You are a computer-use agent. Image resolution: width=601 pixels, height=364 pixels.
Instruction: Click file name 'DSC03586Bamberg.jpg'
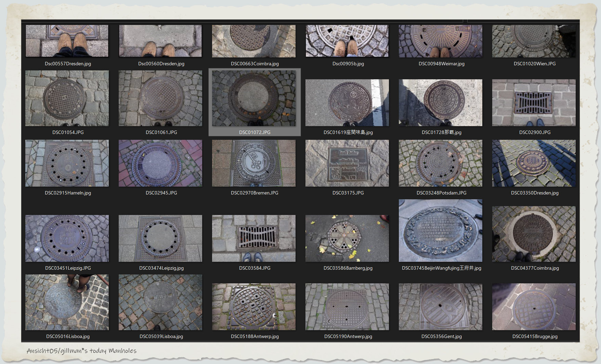348,268
